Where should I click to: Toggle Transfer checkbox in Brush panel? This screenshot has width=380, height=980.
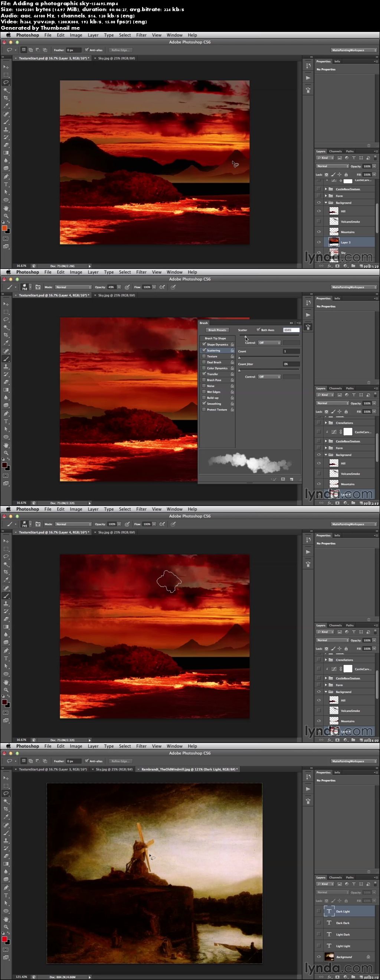[x=204, y=374]
